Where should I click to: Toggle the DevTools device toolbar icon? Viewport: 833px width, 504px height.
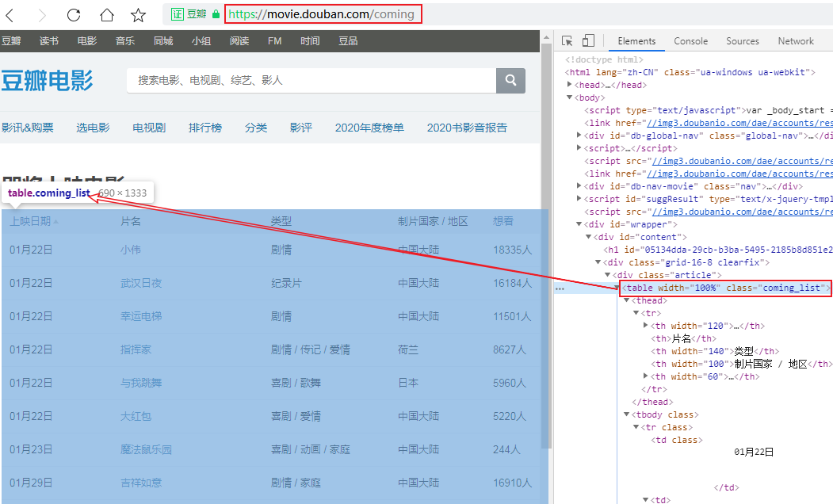coord(588,41)
